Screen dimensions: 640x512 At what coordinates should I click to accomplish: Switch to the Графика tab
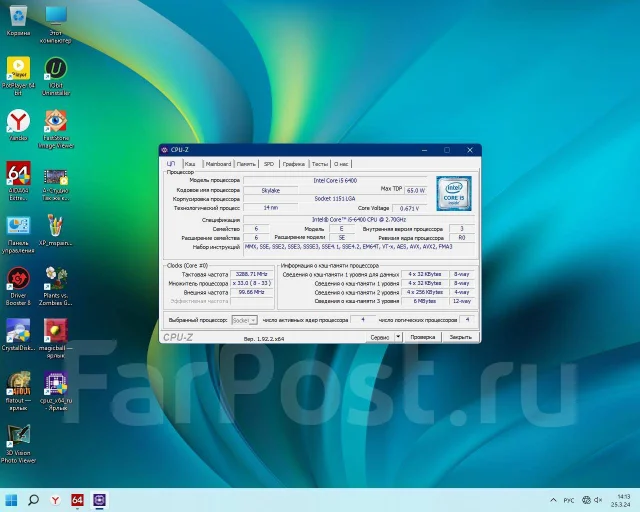[293, 164]
